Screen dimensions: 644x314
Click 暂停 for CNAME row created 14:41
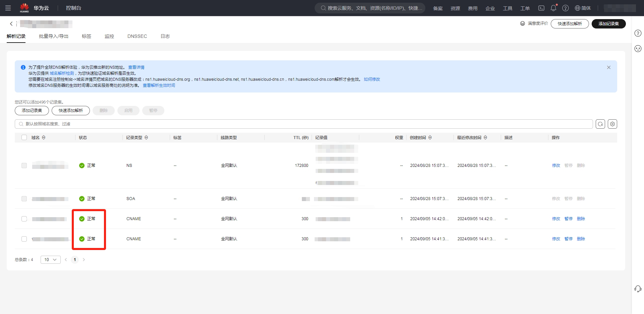tap(569, 239)
